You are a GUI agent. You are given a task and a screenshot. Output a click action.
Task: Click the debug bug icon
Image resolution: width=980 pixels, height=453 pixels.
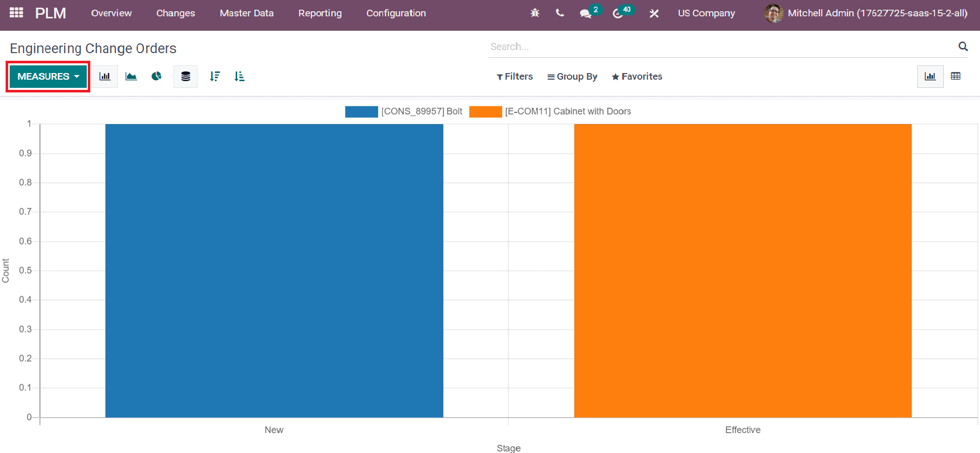[x=535, y=13]
